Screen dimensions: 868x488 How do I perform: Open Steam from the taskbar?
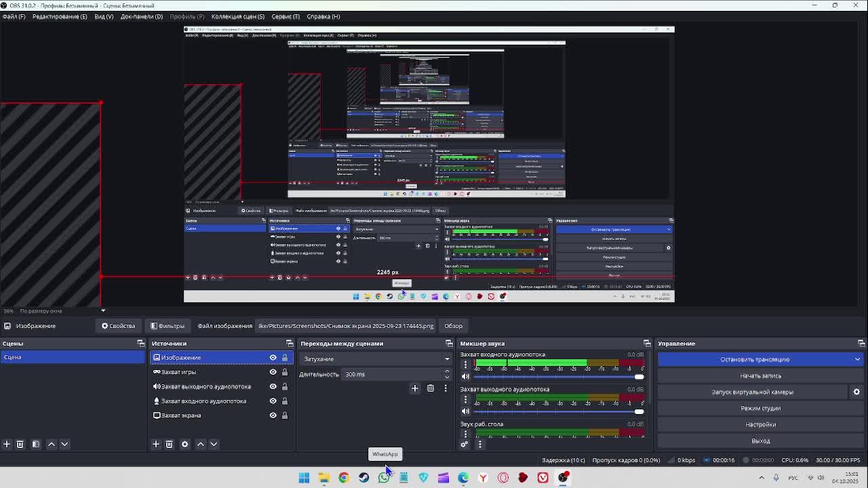click(x=364, y=478)
